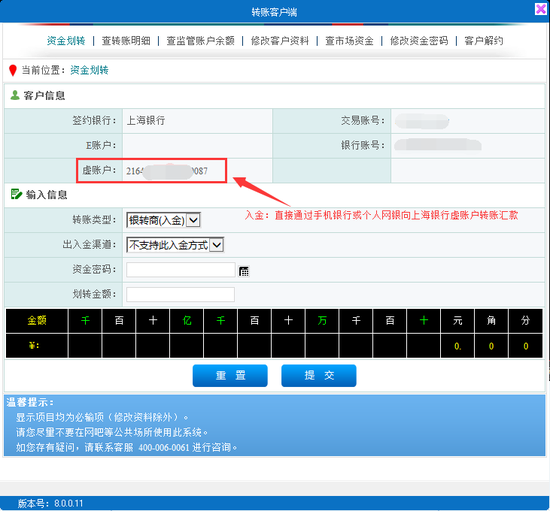Select the 修改客户资料 tab
Screen dimensions: 550x511
pos(280,41)
